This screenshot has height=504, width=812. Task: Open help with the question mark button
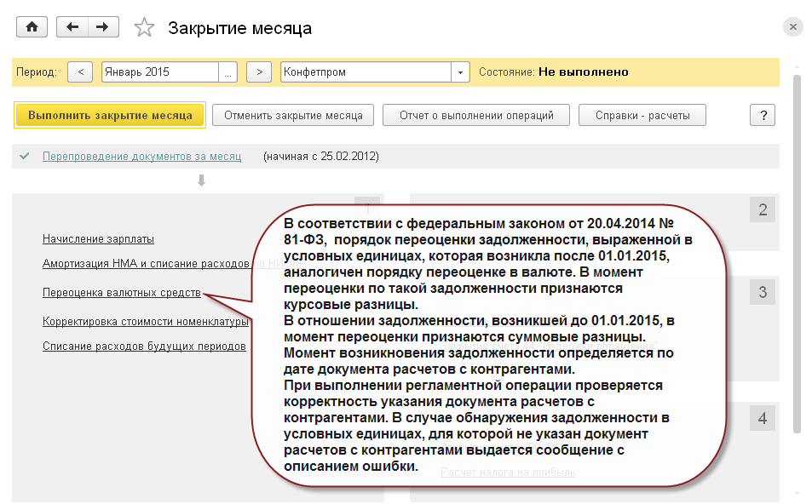(x=763, y=116)
